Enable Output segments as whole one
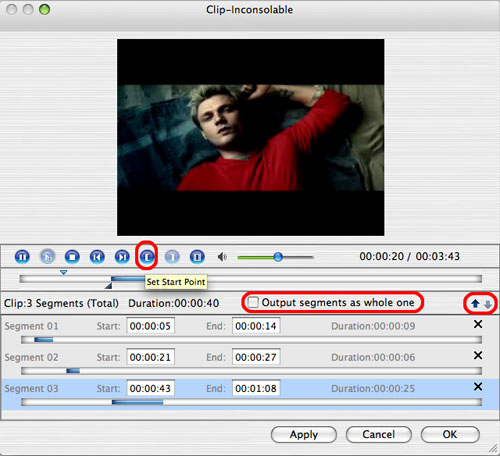 click(x=253, y=302)
